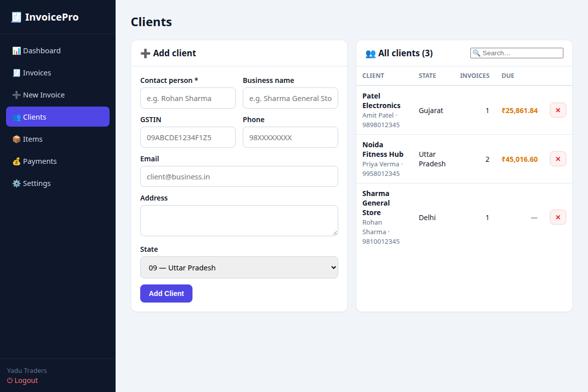Delete Noida Fitness Hub with red X

click(558, 159)
